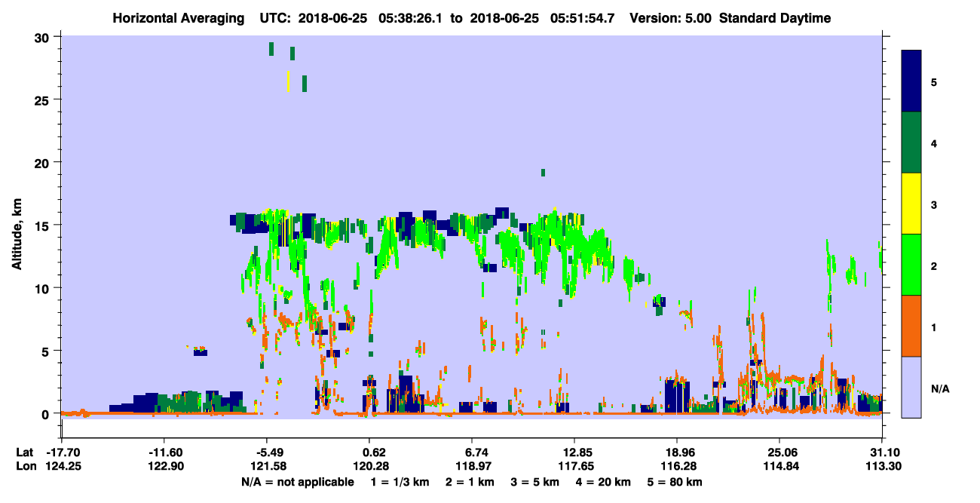
Task: Click the longitude label 113.30
Action: [x=882, y=467]
